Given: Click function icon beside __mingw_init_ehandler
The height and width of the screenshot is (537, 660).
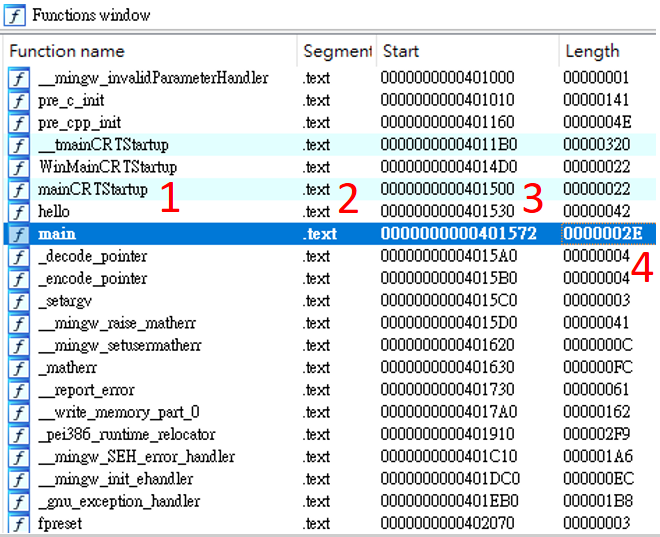Looking at the screenshot, I should coord(19,480).
